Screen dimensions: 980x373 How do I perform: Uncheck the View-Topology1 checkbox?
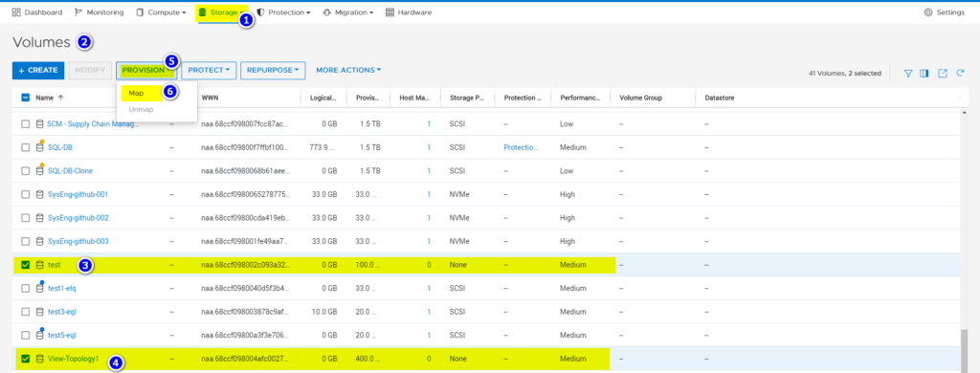26,359
